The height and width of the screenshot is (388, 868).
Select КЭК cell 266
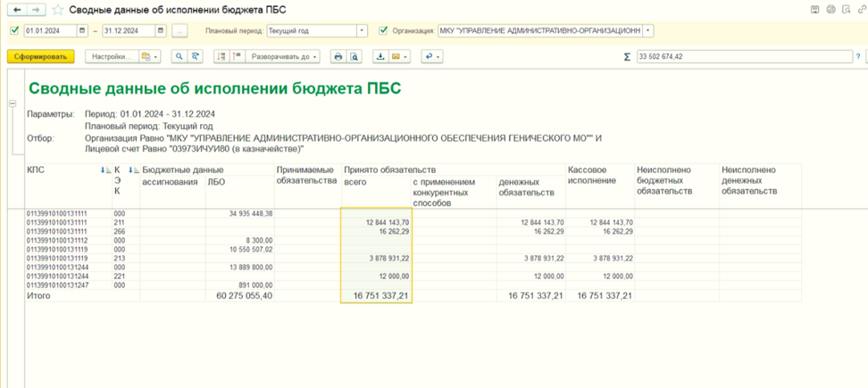[126, 232]
